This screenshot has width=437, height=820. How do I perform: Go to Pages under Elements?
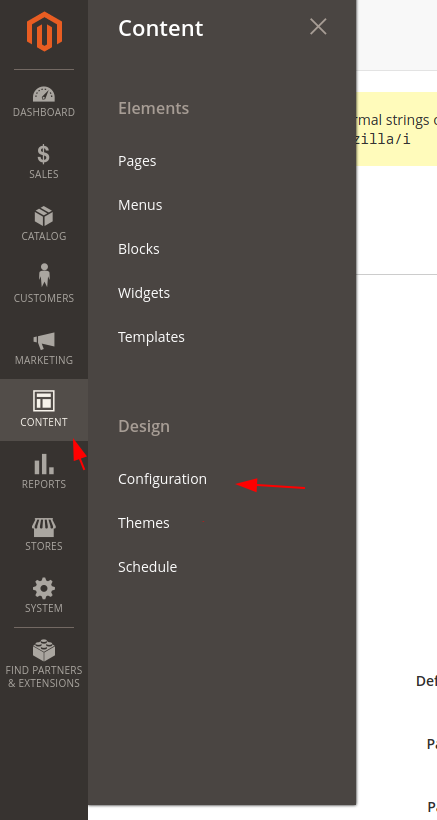coord(137,161)
